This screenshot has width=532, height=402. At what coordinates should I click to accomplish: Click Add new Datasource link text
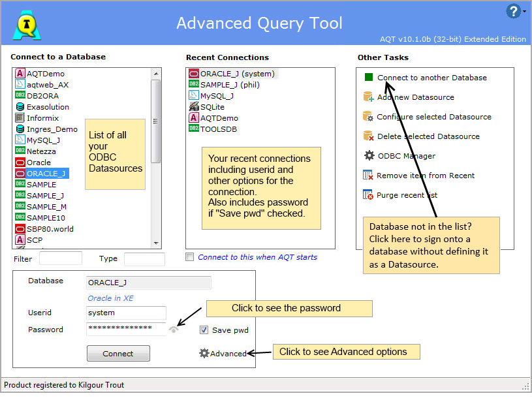click(x=416, y=97)
